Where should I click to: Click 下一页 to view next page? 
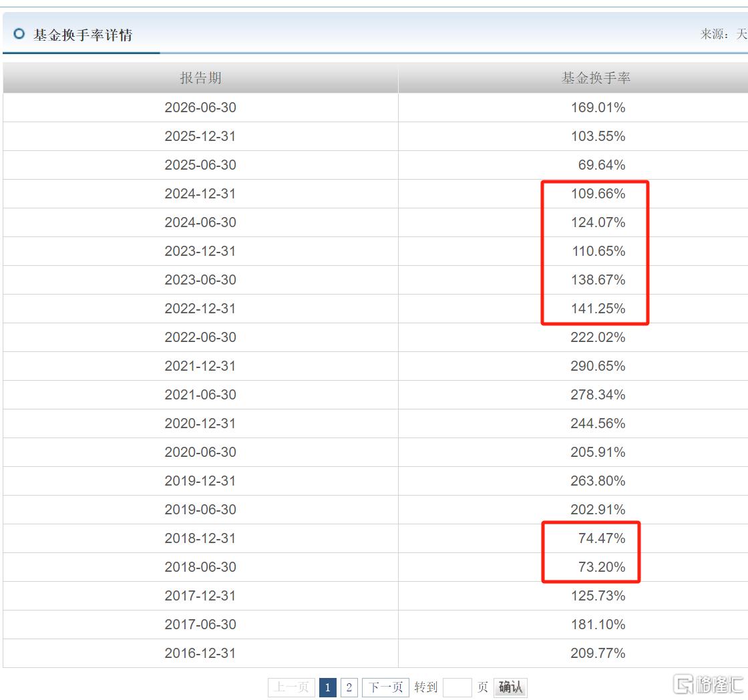click(x=385, y=687)
